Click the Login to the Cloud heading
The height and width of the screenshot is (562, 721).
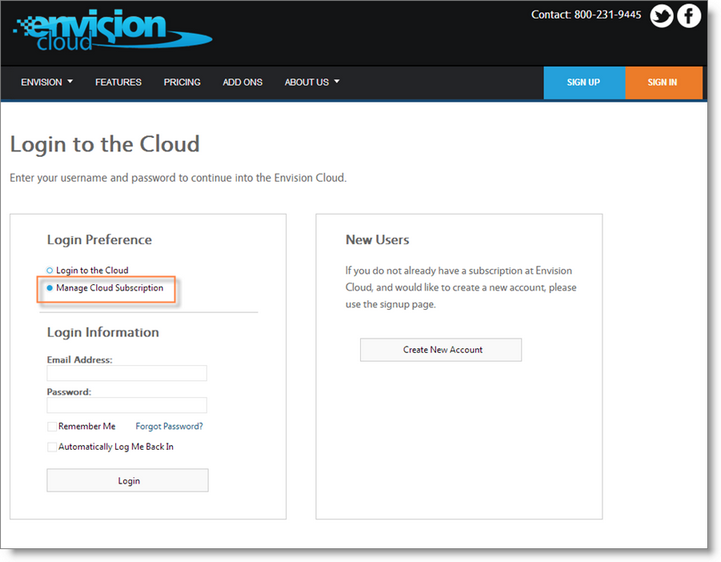105,144
